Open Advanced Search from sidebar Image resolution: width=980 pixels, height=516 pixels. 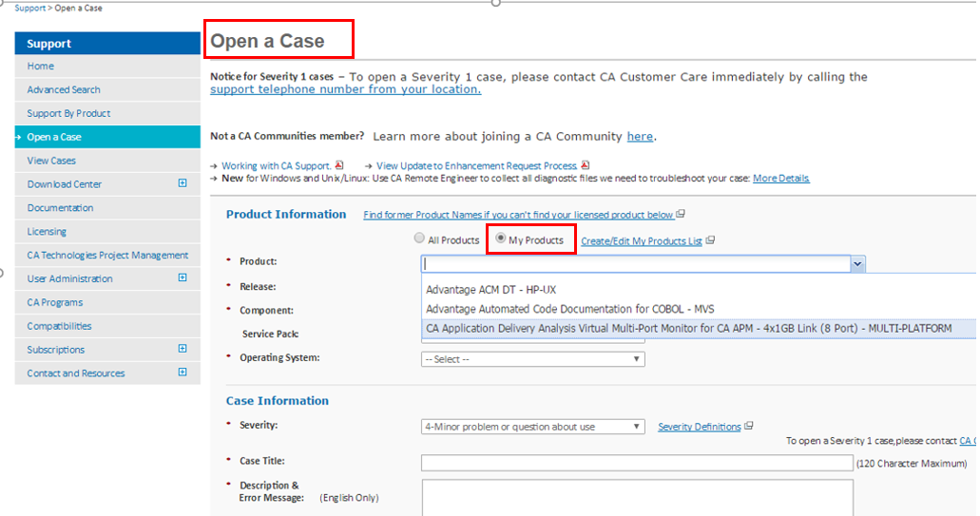pyautogui.click(x=107, y=90)
